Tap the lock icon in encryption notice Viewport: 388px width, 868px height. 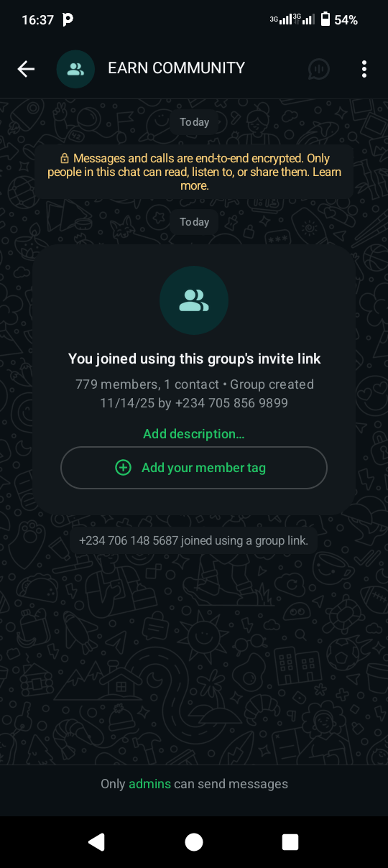coord(65,158)
